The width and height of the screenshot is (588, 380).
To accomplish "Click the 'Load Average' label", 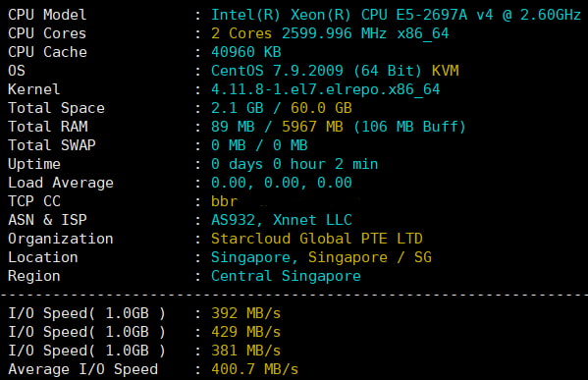I will (x=61, y=183).
